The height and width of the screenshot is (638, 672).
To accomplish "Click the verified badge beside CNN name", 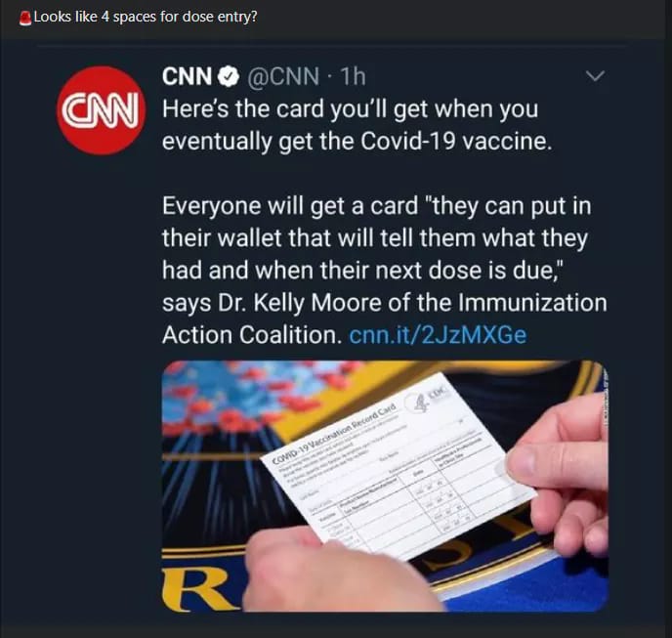I will [x=229, y=77].
